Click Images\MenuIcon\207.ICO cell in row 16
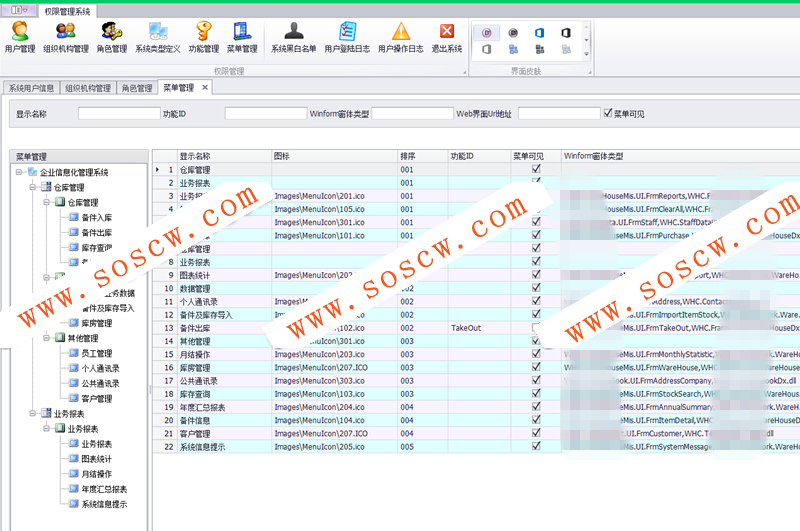Image resolution: width=800 pixels, height=531 pixels. [x=335, y=367]
